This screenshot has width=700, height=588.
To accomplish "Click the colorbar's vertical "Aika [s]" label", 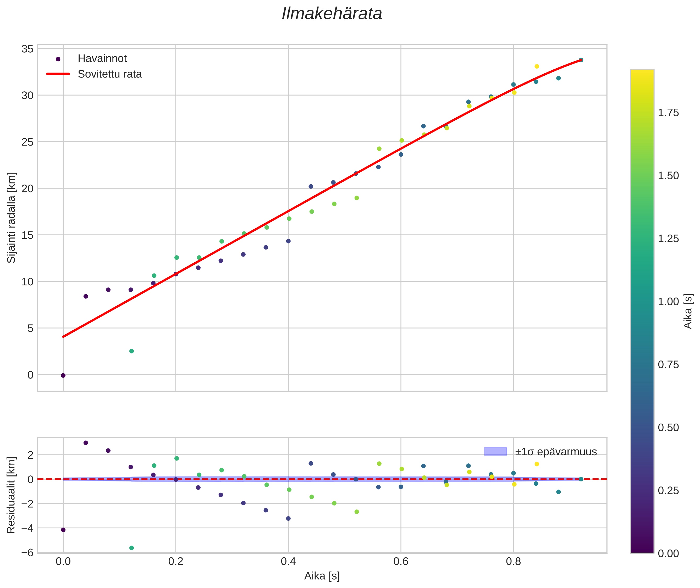I will point(688,311).
